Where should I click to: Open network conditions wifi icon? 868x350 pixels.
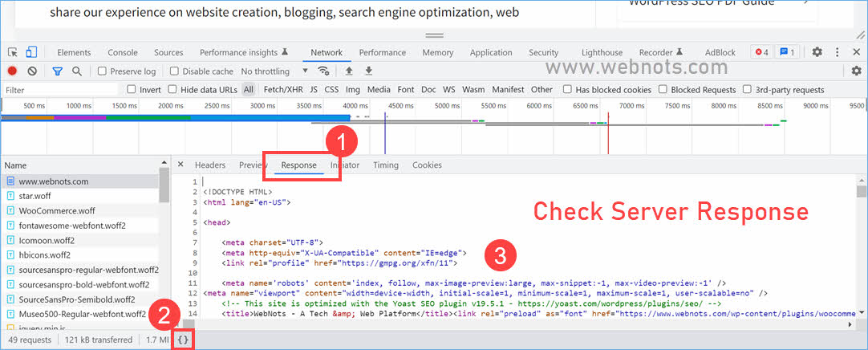click(323, 71)
